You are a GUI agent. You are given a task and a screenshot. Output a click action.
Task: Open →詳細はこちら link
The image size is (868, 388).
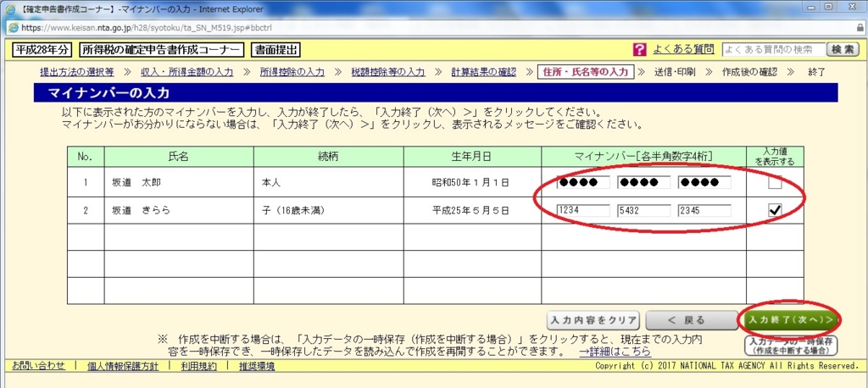click(x=615, y=352)
